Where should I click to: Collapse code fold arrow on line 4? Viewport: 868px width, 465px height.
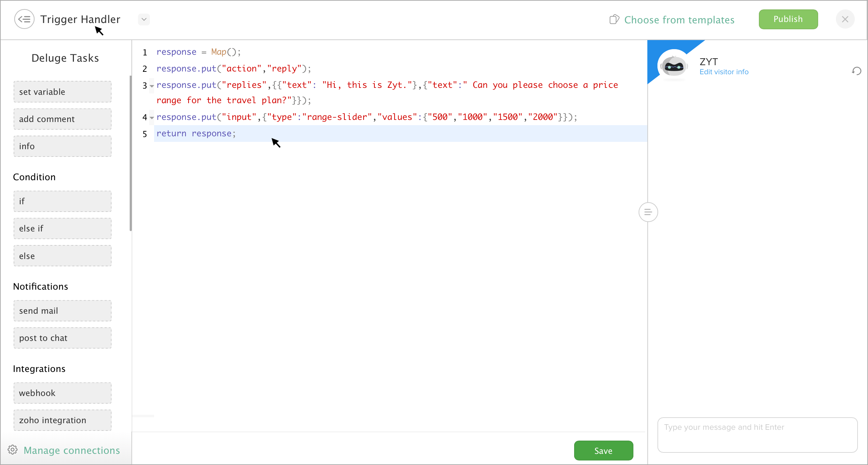tap(152, 118)
